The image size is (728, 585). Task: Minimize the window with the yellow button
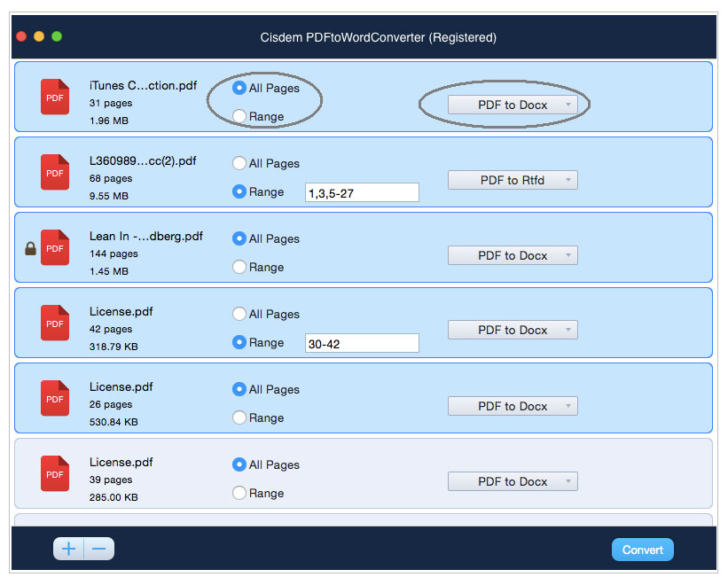tap(39, 36)
